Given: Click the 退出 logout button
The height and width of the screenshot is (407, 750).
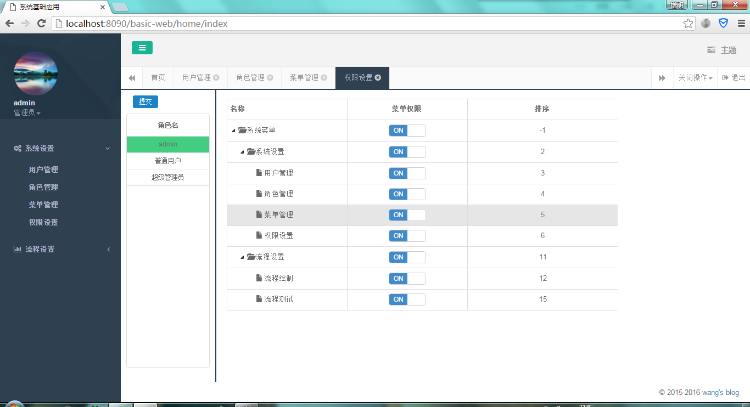Looking at the screenshot, I should (734, 77).
